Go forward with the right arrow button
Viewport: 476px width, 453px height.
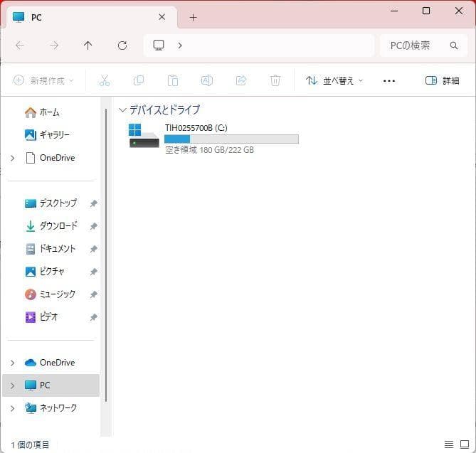[54, 46]
